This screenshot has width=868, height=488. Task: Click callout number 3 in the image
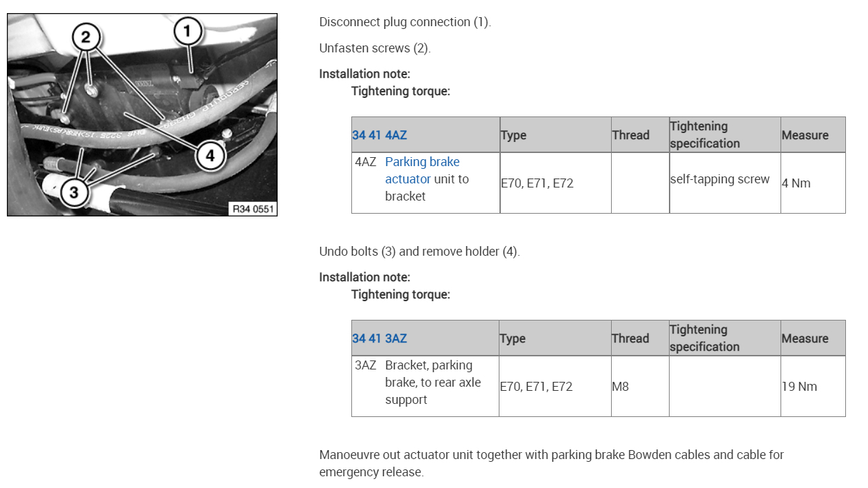tap(74, 192)
